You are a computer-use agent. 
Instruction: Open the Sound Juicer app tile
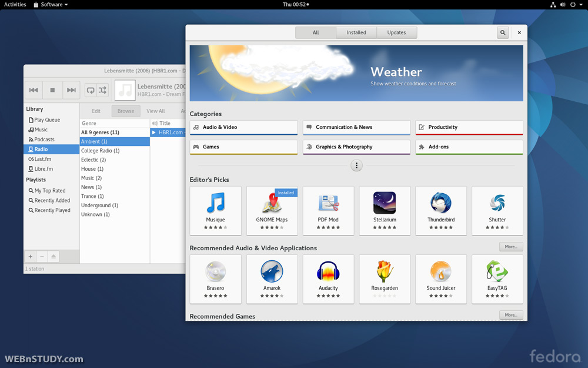tap(441, 279)
